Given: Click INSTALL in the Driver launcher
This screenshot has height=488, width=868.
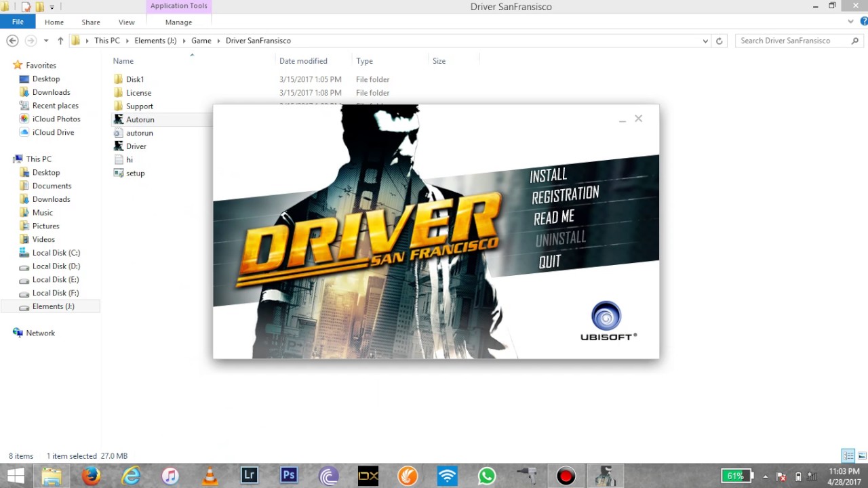Looking at the screenshot, I should point(548,175).
